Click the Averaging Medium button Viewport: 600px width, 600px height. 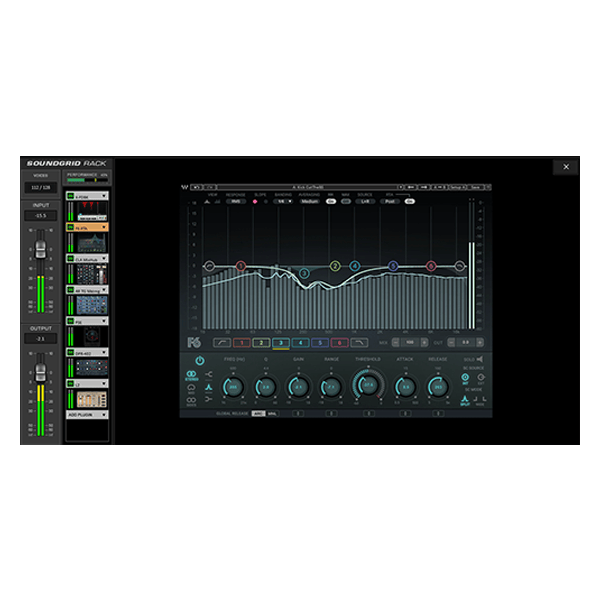pos(309,201)
